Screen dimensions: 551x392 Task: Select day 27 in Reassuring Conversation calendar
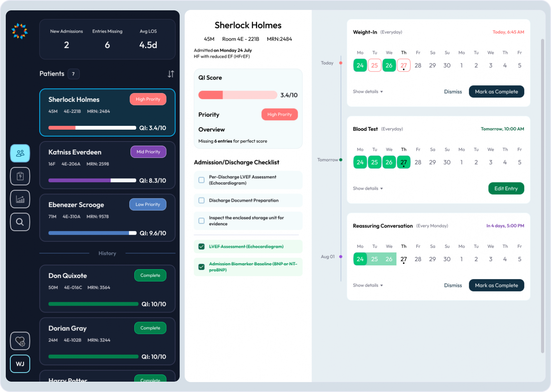click(404, 259)
